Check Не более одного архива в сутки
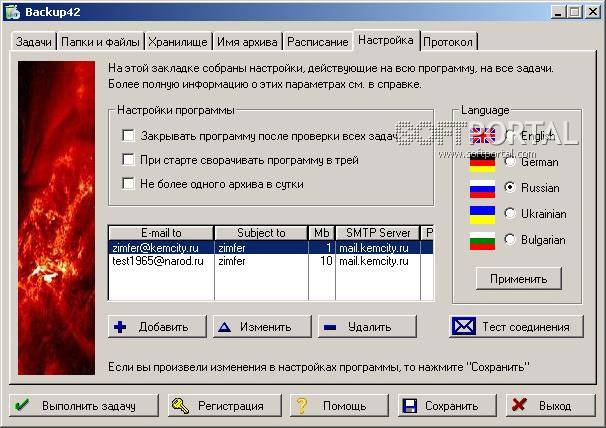Image resolution: width=606 pixels, height=428 pixels. tap(128, 183)
